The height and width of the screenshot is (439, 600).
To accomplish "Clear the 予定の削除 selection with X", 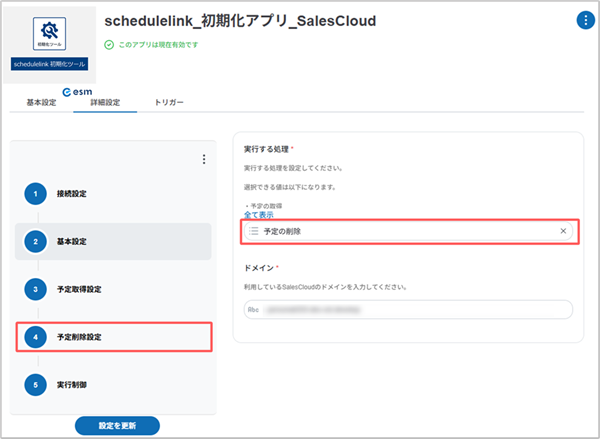I will 563,231.
